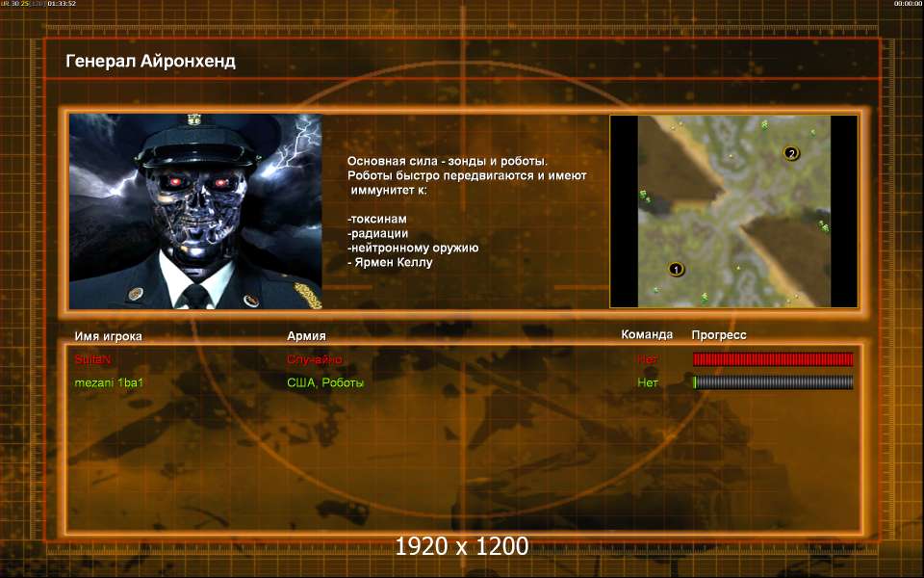Click the army value "Случайно"
The width and height of the screenshot is (924, 578).
[x=314, y=359]
